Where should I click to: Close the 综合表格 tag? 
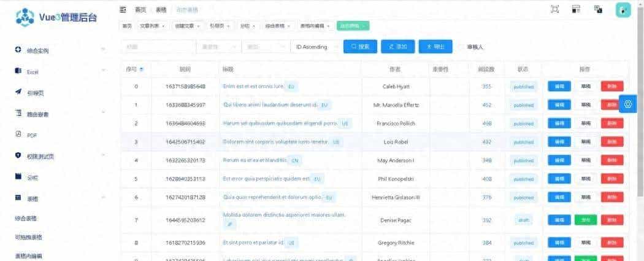tap(288, 26)
